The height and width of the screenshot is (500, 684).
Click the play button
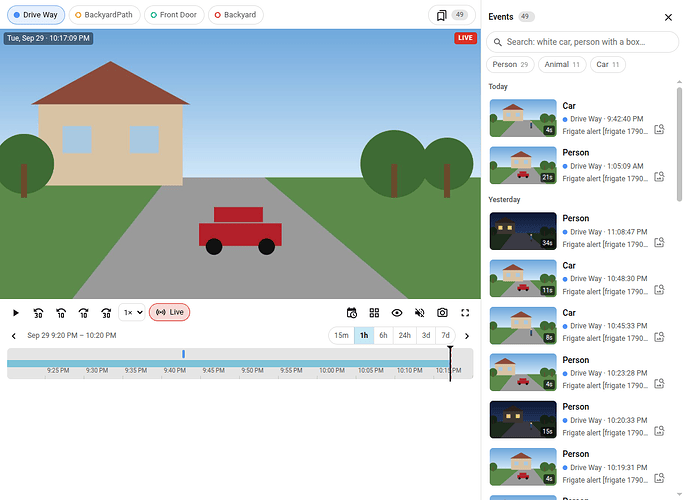(16, 312)
